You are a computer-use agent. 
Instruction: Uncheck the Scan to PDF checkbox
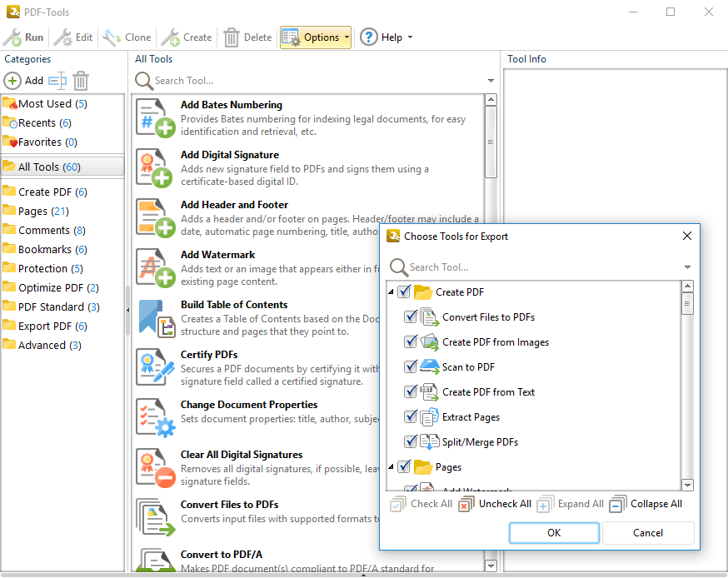click(411, 366)
